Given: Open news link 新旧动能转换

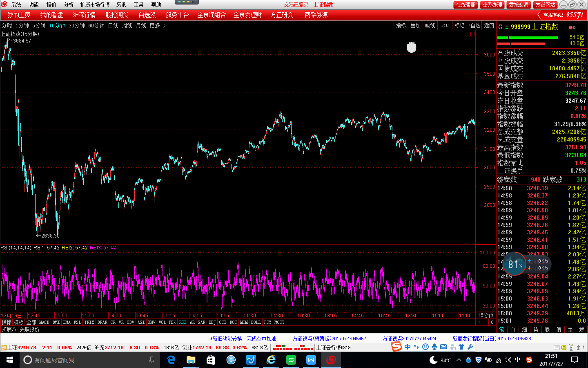Looking at the screenshot, I should [x=226, y=339].
